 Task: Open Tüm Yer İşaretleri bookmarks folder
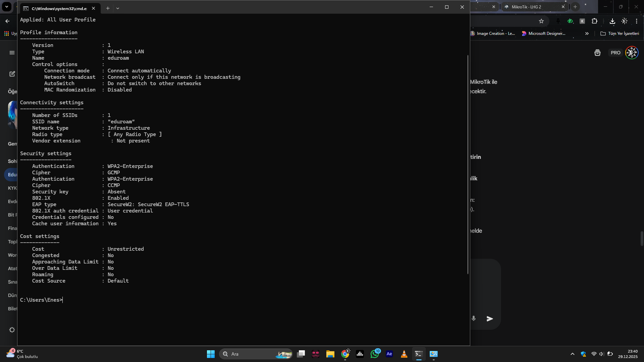[620, 34]
